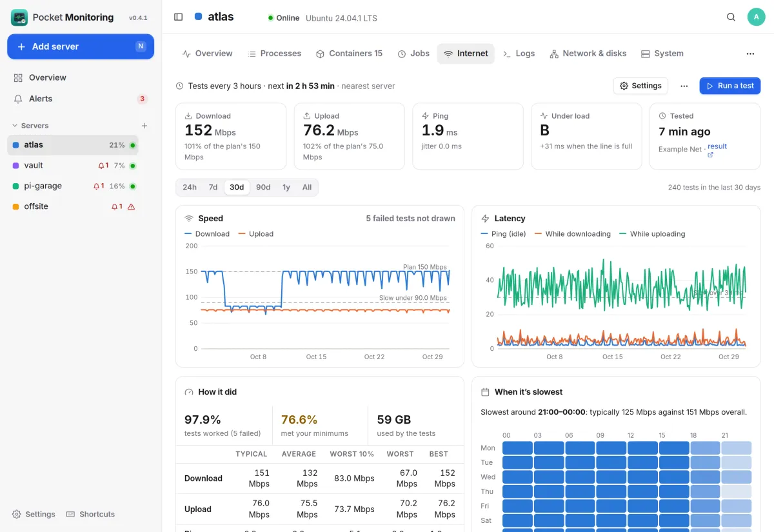
Task: Select the vault server
Action: 73,166
